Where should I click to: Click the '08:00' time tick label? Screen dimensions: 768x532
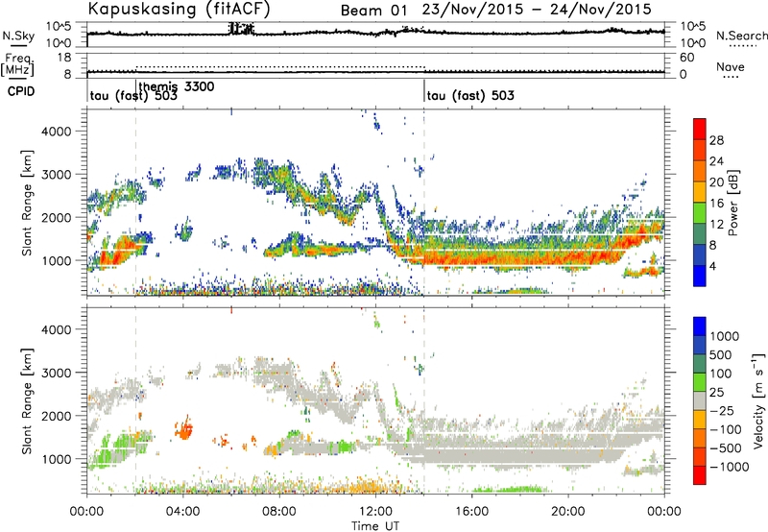click(x=278, y=512)
